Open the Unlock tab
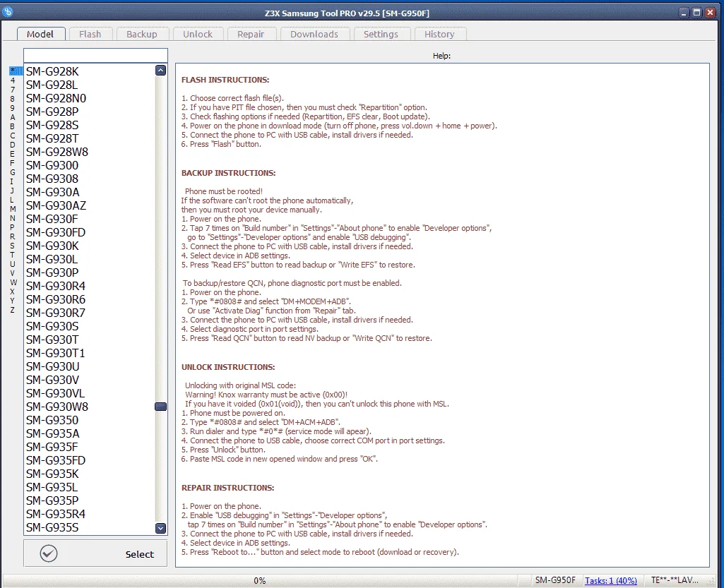 tap(198, 34)
